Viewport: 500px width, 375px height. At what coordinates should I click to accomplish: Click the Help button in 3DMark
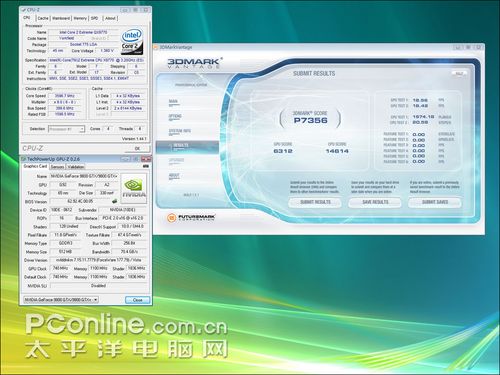(459, 73)
